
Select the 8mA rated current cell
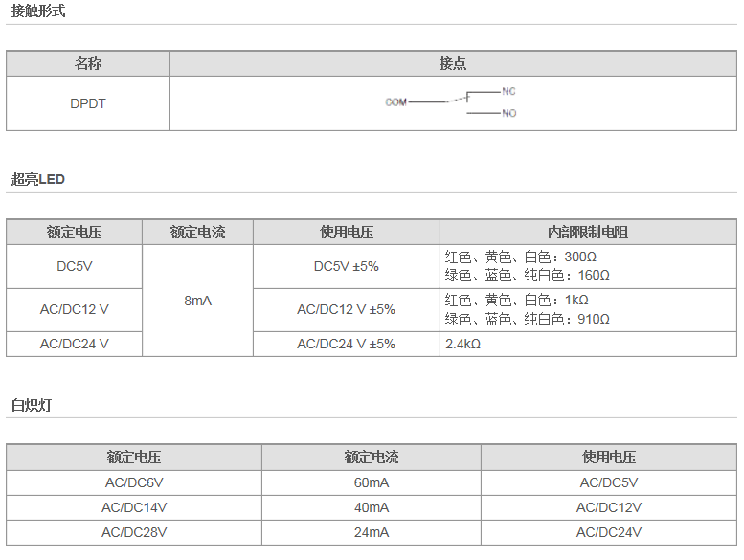coord(197,301)
